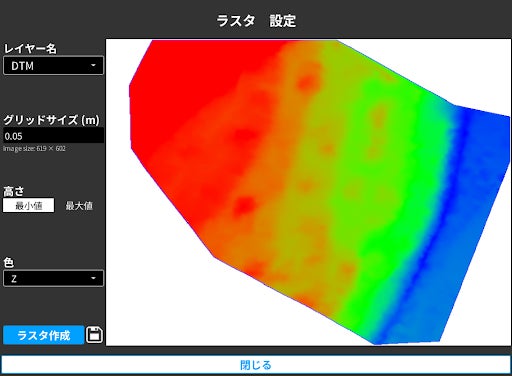Click the レイヤー名 label
512x376 pixels.
(30, 49)
